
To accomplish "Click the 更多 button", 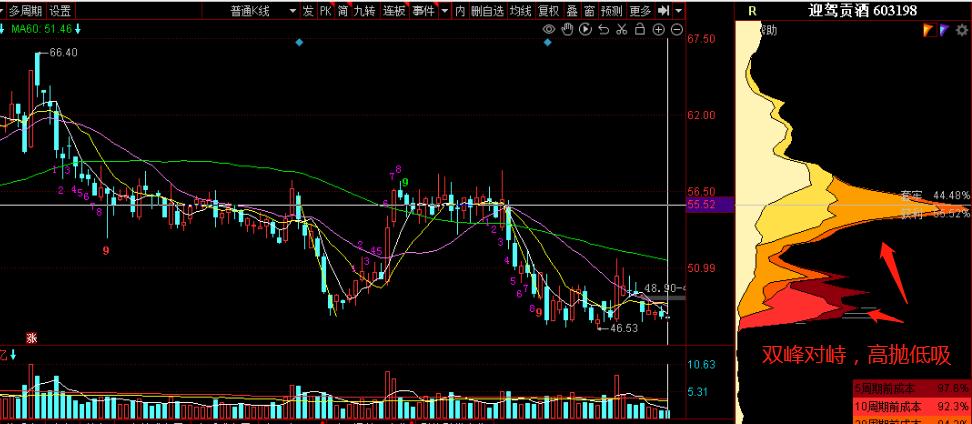I will [x=640, y=11].
